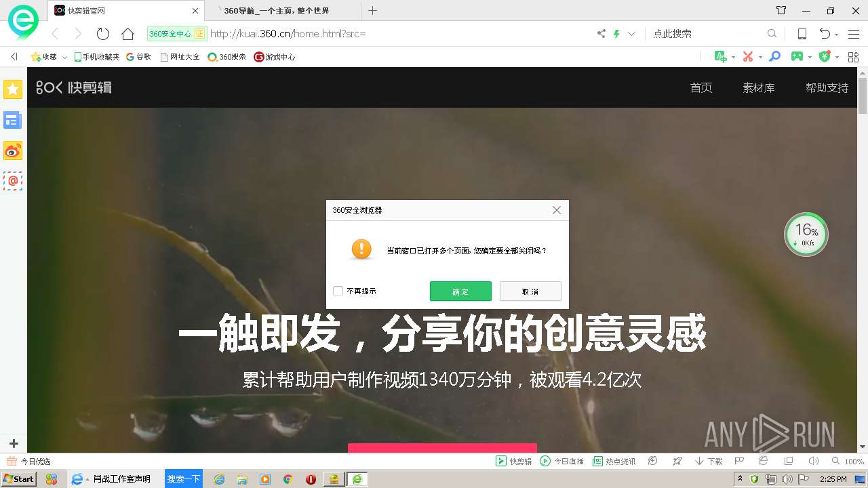Go to the browser home page icon
The height and width of the screenshot is (488, 868).
point(127,33)
